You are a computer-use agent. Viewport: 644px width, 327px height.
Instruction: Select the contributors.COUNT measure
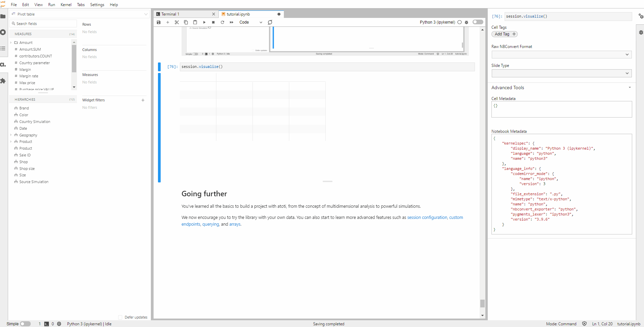(35, 56)
